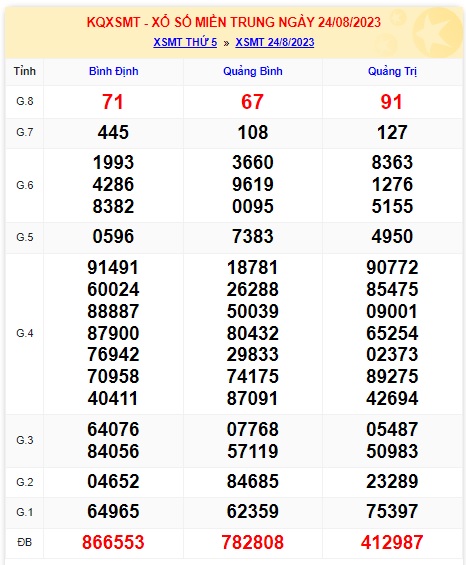The height and width of the screenshot is (565, 466).
Task: Click the star icon in header banner
Action: (x=437, y=31)
